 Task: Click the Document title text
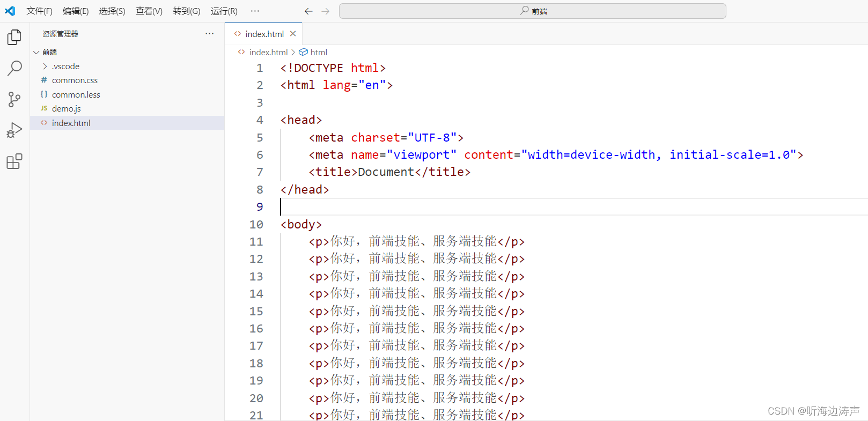(x=386, y=172)
